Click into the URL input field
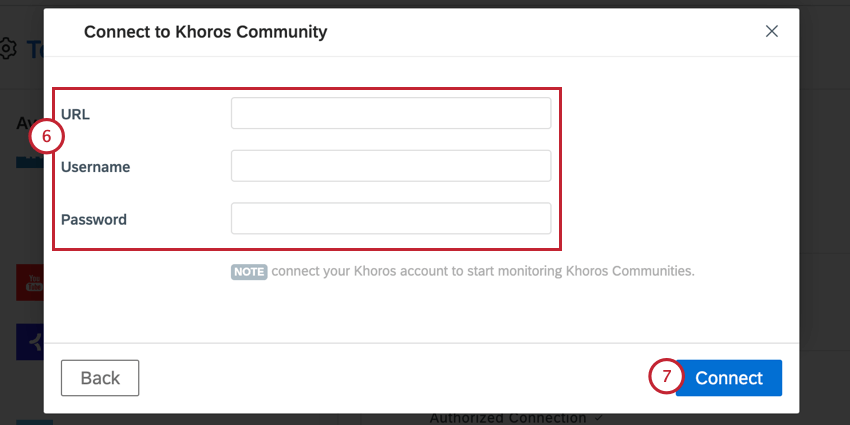The image size is (850, 425). tap(391, 113)
